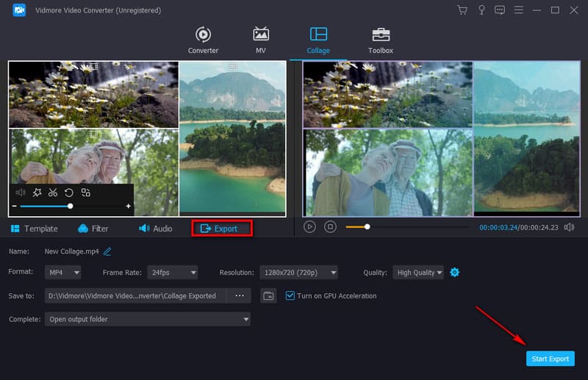The image size is (588, 380).
Task: Switch to the Toolbox tab
Action: click(380, 40)
